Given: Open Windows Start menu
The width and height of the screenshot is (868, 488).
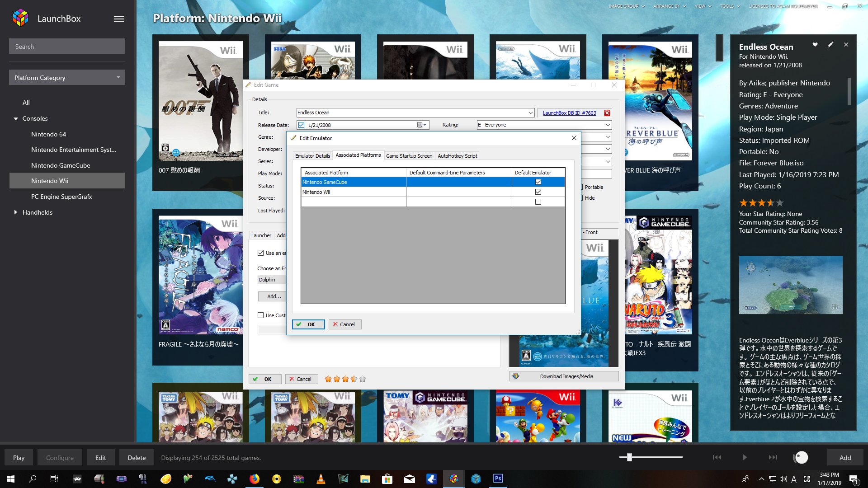Looking at the screenshot, I should tap(11, 479).
